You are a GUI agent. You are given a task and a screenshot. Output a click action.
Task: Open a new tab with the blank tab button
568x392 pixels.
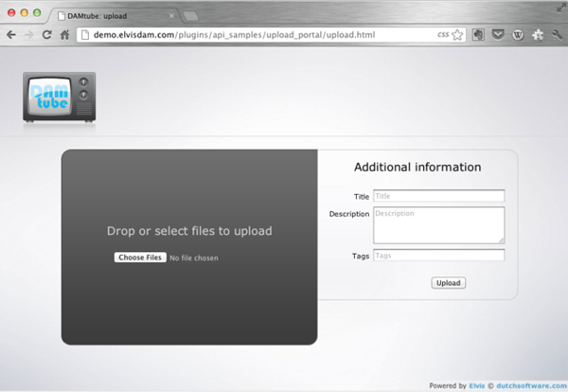[190, 16]
